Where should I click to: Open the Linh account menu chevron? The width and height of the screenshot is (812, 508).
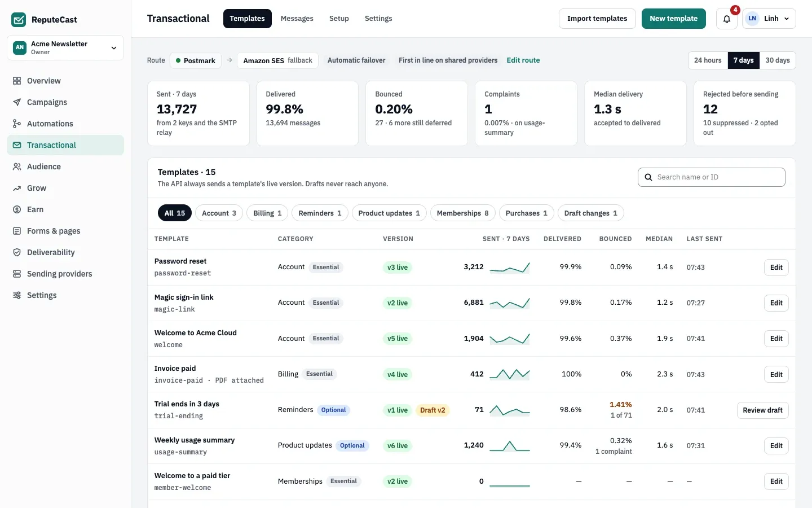pyautogui.click(x=787, y=19)
